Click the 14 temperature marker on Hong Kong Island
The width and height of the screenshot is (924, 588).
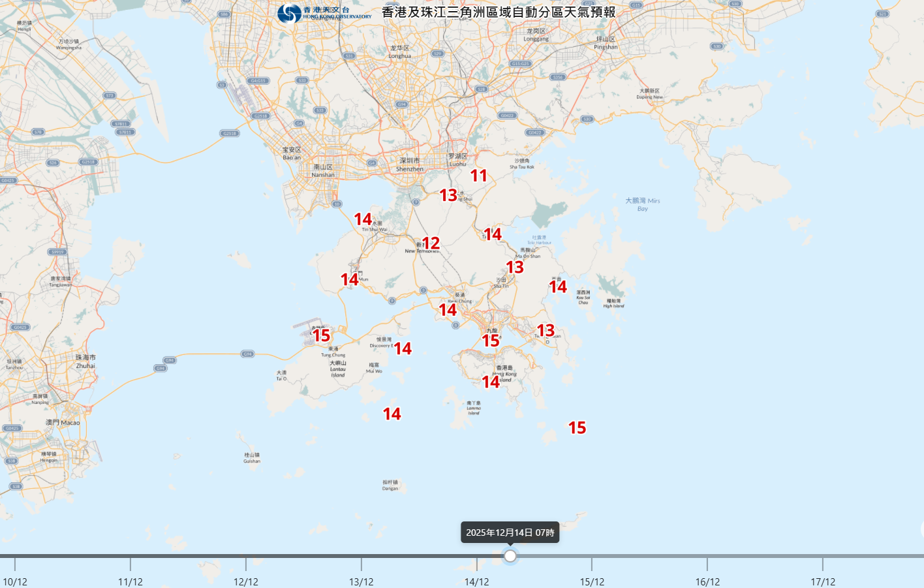491,382
